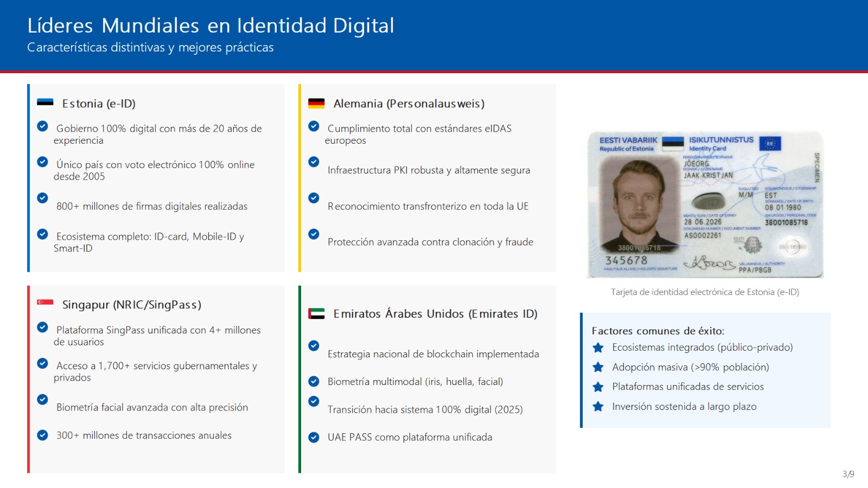
Task: Click the ID card caption text
Action: pyautogui.click(x=705, y=292)
